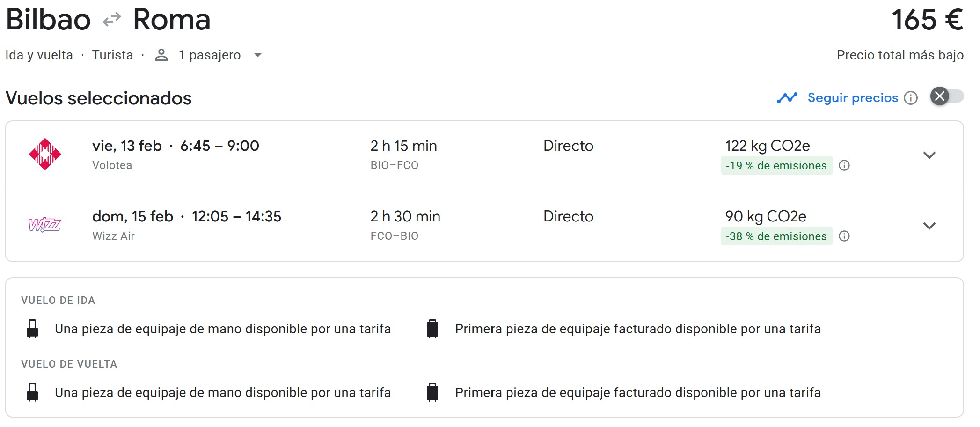This screenshot has width=980, height=427.
Task: Open the 1 pasajero dropdown arrow
Action: tap(257, 55)
